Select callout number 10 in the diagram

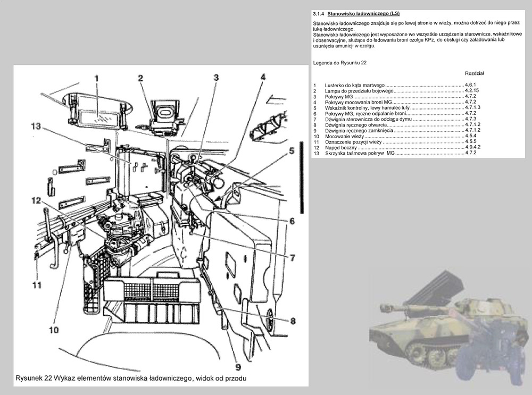coord(54,330)
